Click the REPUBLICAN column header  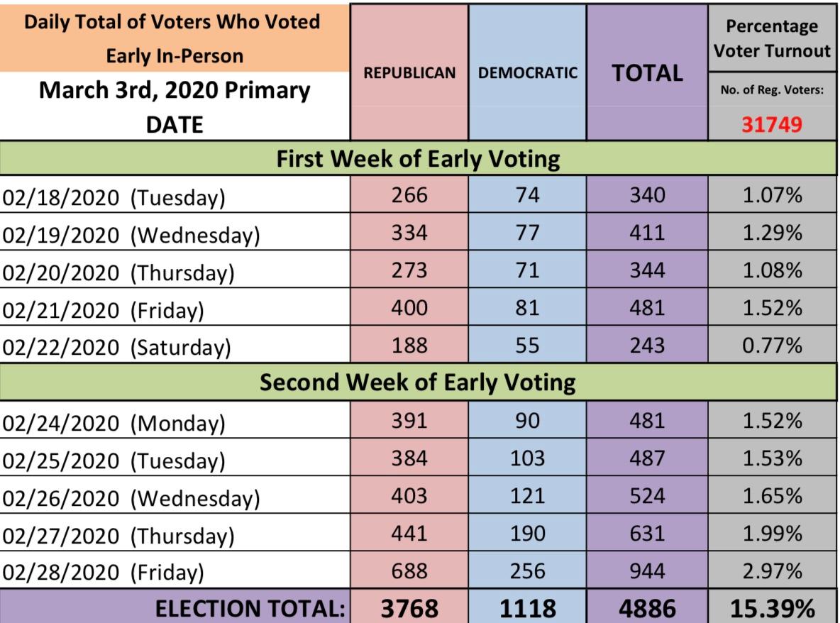click(409, 73)
